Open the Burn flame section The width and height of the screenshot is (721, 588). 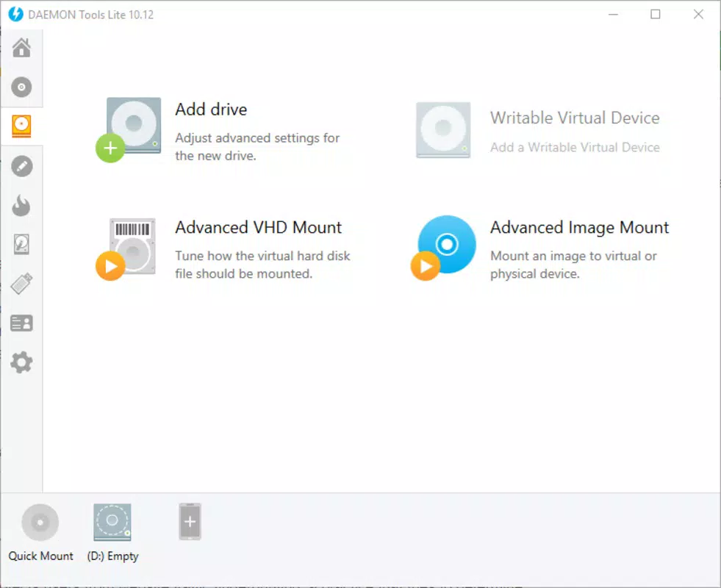(x=21, y=205)
